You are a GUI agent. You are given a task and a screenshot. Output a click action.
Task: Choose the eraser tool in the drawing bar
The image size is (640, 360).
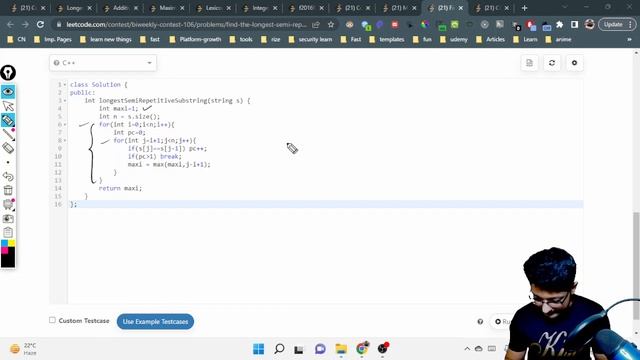coord(8,148)
